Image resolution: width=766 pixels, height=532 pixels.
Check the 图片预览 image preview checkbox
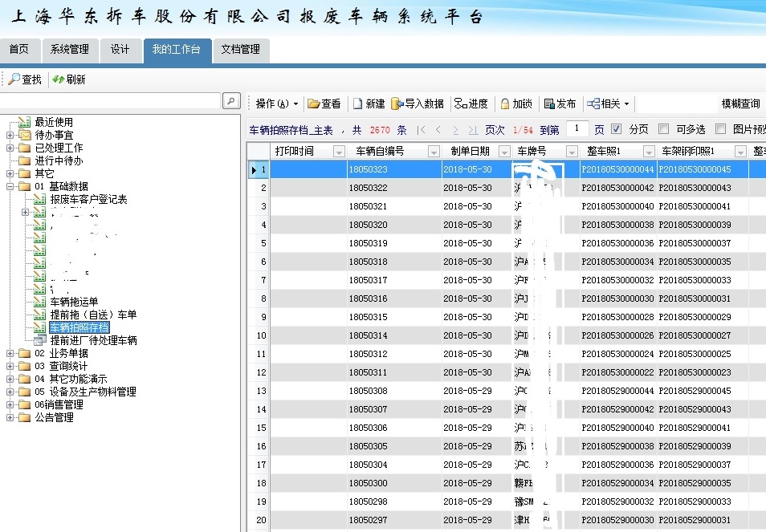pyautogui.click(x=720, y=129)
